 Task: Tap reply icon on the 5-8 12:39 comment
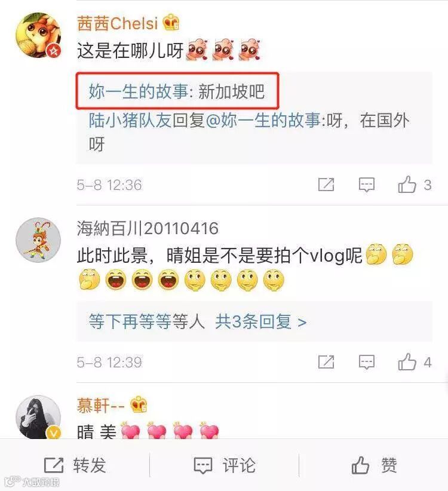[367, 363]
